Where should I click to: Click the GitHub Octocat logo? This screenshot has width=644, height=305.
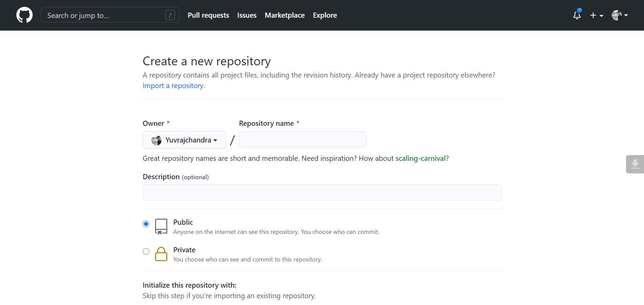point(24,15)
